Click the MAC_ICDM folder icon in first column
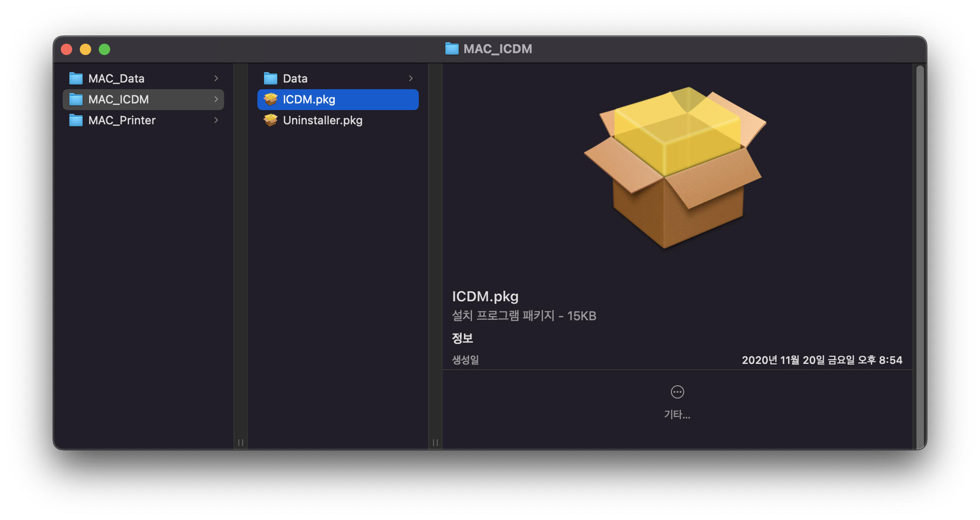The height and width of the screenshot is (520, 980). point(76,99)
